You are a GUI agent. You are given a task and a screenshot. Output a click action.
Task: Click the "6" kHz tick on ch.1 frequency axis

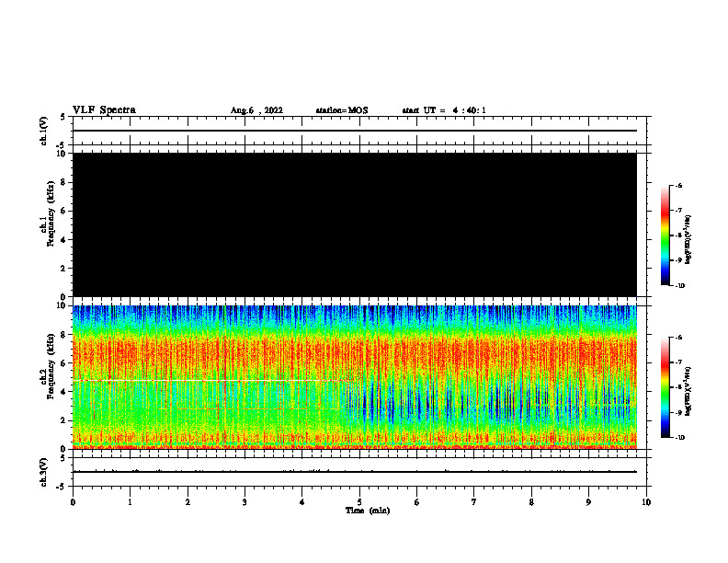[64, 211]
